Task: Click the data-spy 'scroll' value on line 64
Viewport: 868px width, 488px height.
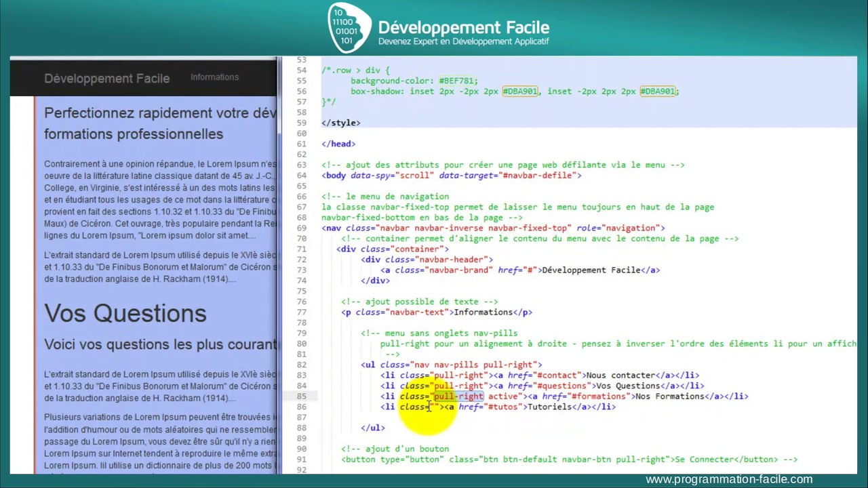Action: pos(414,175)
